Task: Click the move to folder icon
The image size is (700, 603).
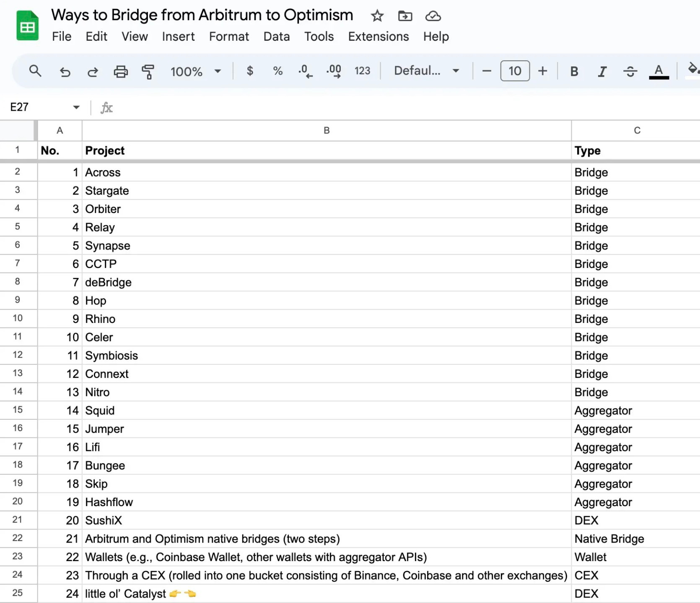Action: tap(405, 16)
